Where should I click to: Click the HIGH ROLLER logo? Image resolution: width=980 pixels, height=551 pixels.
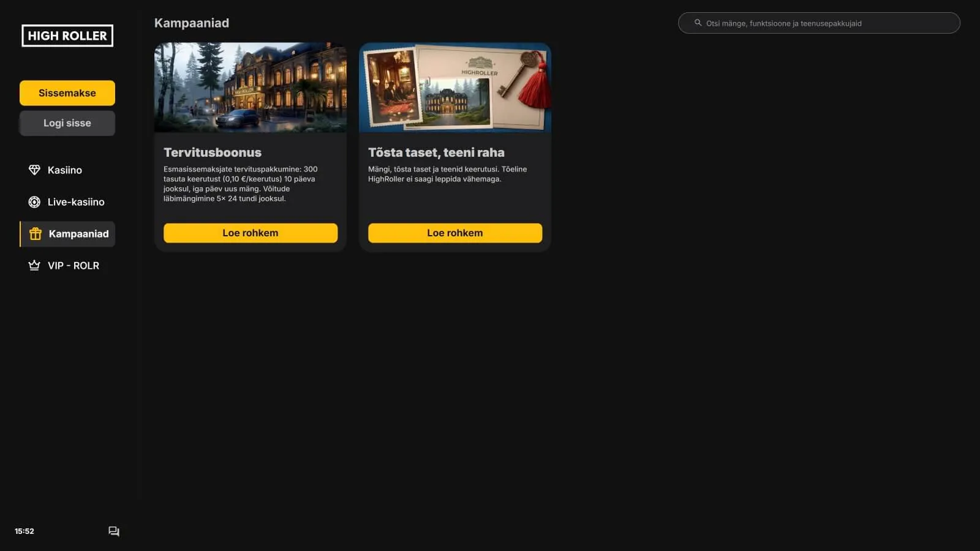pos(67,36)
